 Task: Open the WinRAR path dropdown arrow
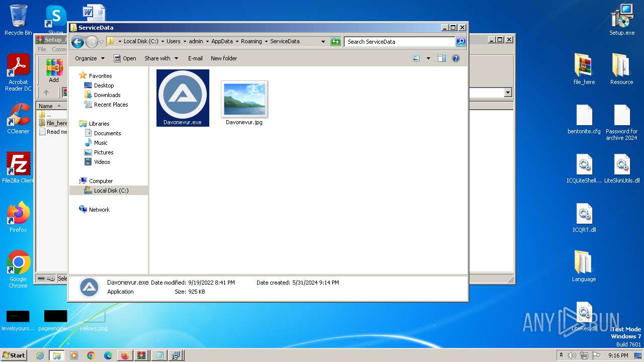coord(508,93)
